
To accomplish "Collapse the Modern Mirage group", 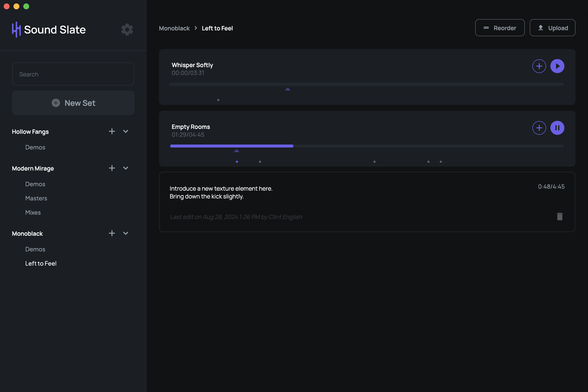I will [125, 168].
